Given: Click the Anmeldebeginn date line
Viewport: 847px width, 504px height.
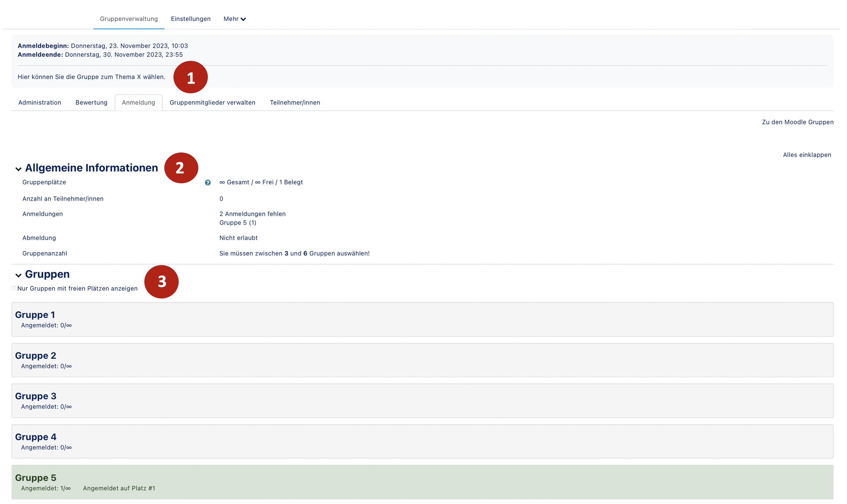Looking at the screenshot, I should click(x=102, y=46).
